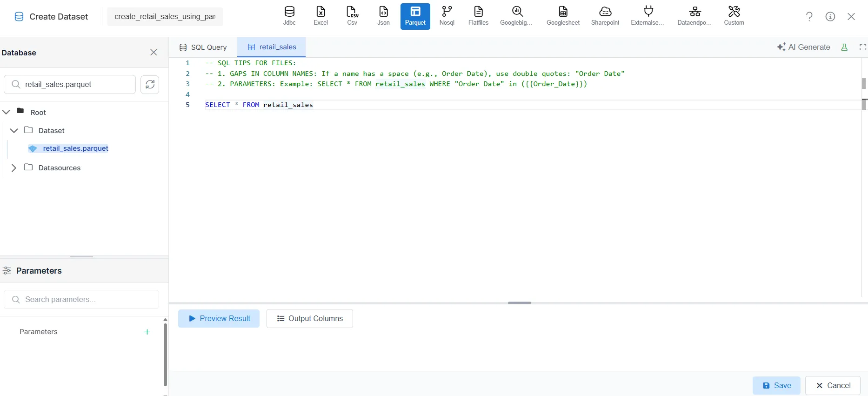Select the Jdbc data source icon
868x396 pixels.
tap(289, 16)
